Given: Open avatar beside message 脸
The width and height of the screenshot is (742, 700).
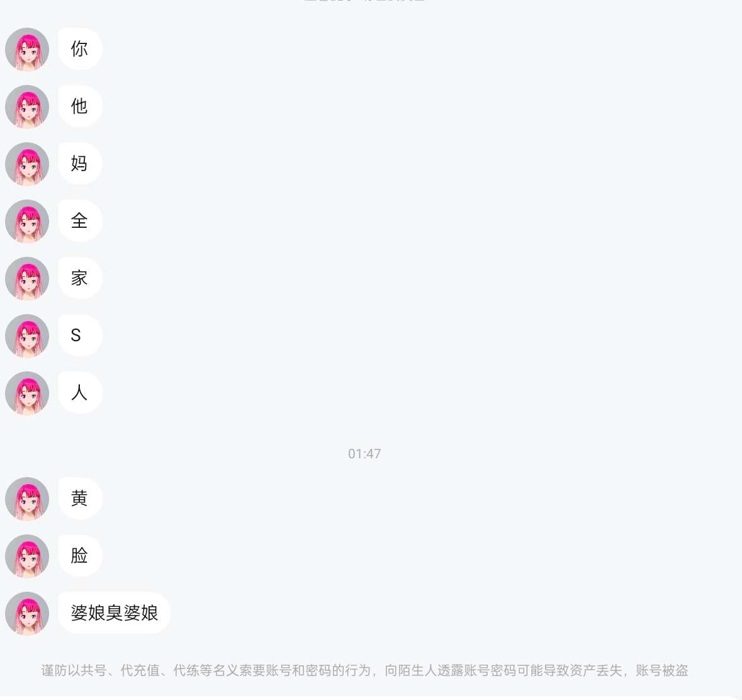Looking at the screenshot, I should click(x=27, y=556).
